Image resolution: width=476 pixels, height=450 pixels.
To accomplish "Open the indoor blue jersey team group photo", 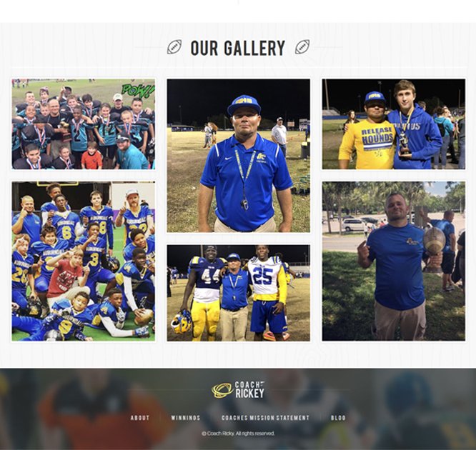I will 84,261.
